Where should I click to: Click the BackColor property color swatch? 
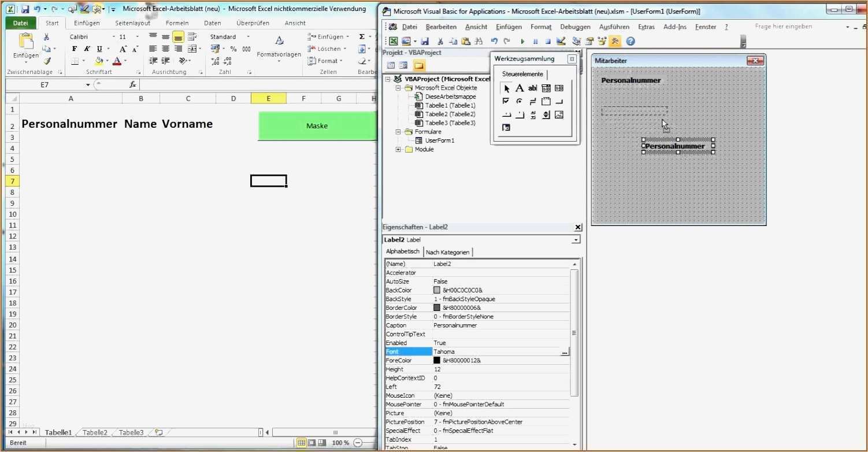pos(437,290)
